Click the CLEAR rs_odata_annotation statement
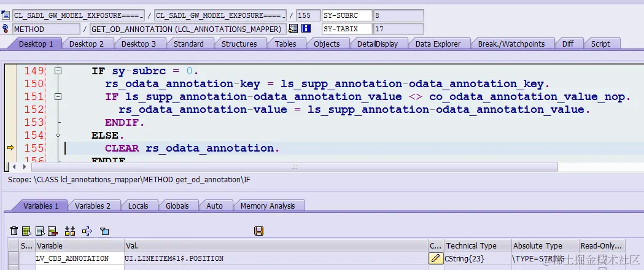Screen dimensions: 644x270 tap(192, 148)
